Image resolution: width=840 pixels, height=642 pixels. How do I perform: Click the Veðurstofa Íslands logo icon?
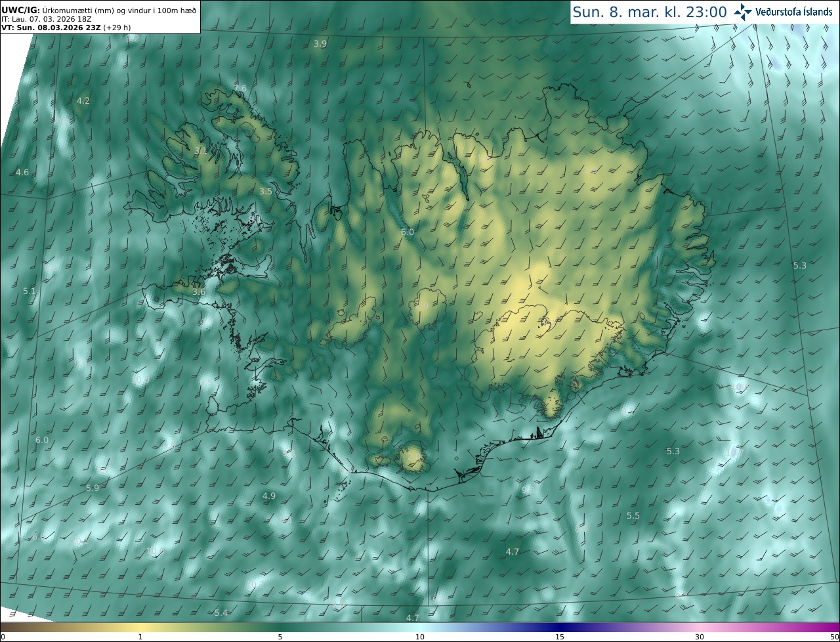[x=743, y=12]
